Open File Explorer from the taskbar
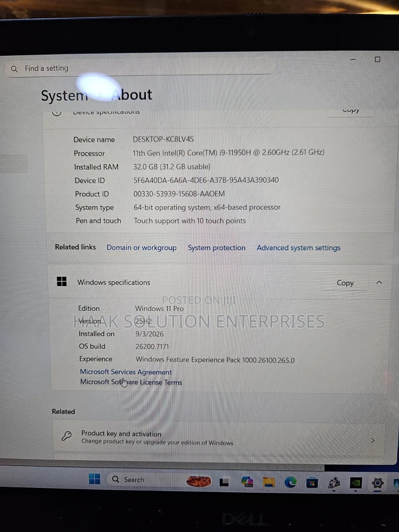Viewport: 399px width, 532px height. tap(269, 482)
